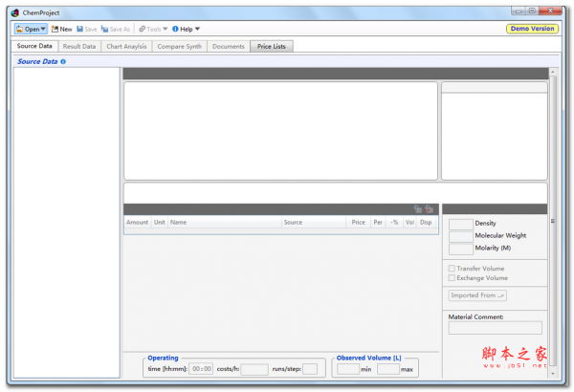The height and width of the screenshot is (392, 574).
Task: Click the Save disk icon
Action: pyautogui.click(x=79, y=29)
